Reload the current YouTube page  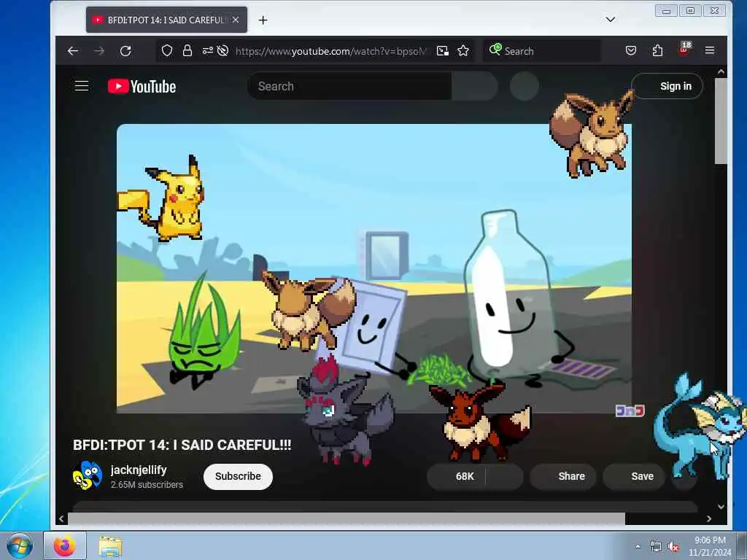[125, 51]
